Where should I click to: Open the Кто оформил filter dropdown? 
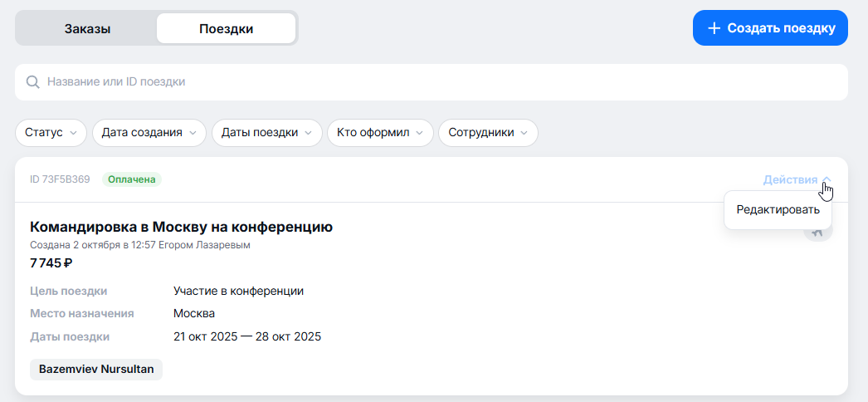pos(380,133)
